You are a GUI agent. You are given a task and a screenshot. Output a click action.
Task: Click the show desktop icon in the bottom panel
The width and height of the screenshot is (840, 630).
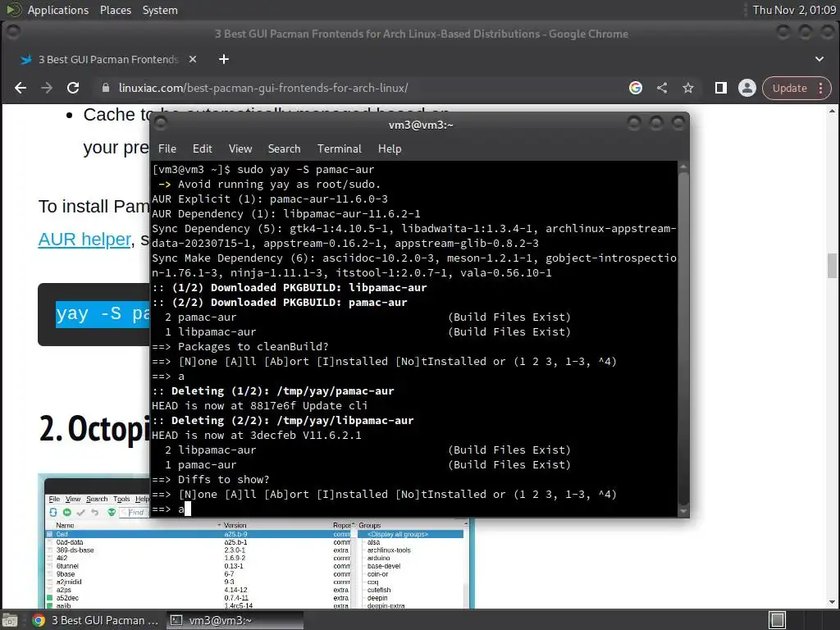[10, 620]
